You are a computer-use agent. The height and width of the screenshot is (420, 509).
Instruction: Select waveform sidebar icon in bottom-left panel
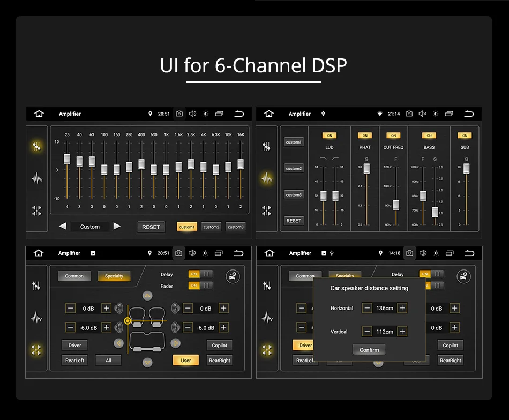(36, 318)
